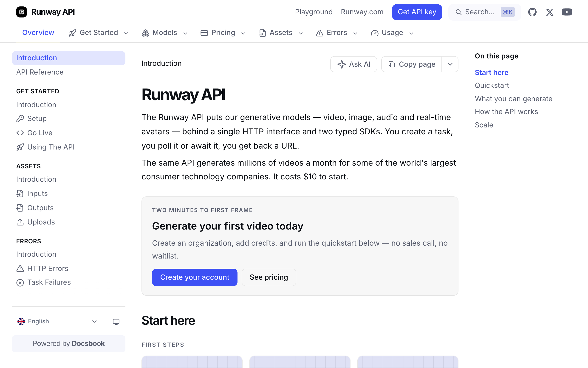Screen dimensions: 588x368
Task: Click the rocket icon beside Get Started
Action: pyautogui.click(x=72, y=33)
